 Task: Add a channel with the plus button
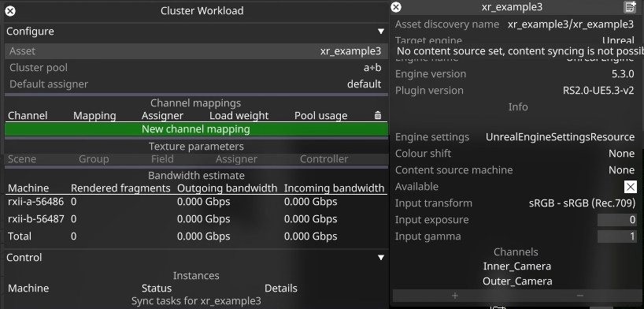pyautogui.click(x=455, y=296)
